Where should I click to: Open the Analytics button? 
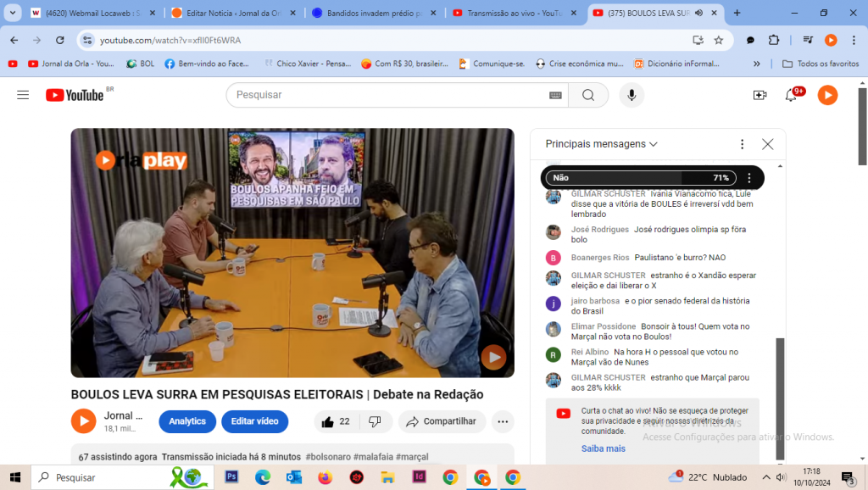tap(187, 421)
